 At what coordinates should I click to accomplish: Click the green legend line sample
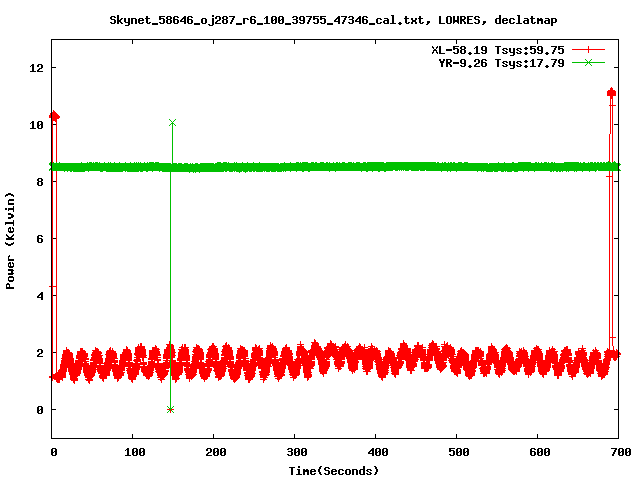pos(588,62)
